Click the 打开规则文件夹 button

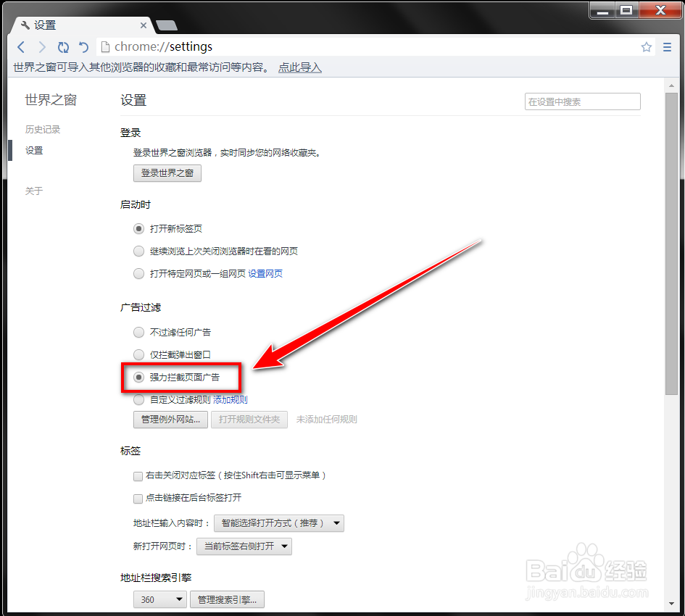click(x=249, y=420)
